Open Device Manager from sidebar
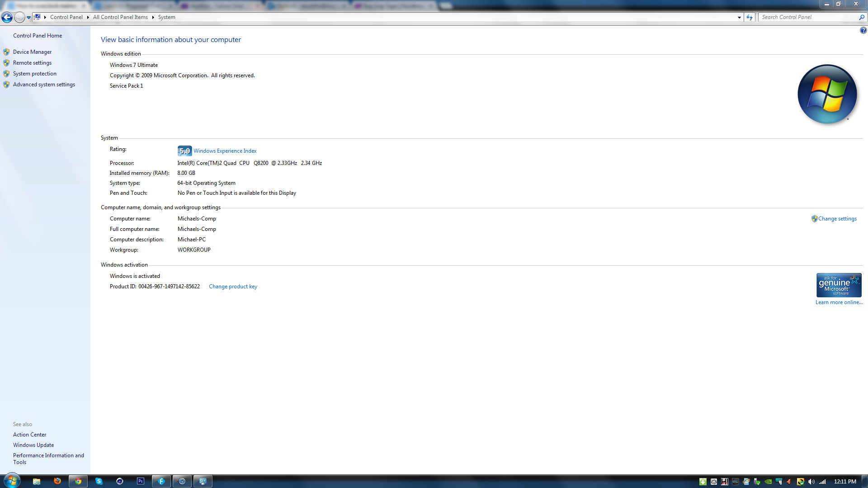The height and width of the screenshot is (488, 868). pos(32,52)
